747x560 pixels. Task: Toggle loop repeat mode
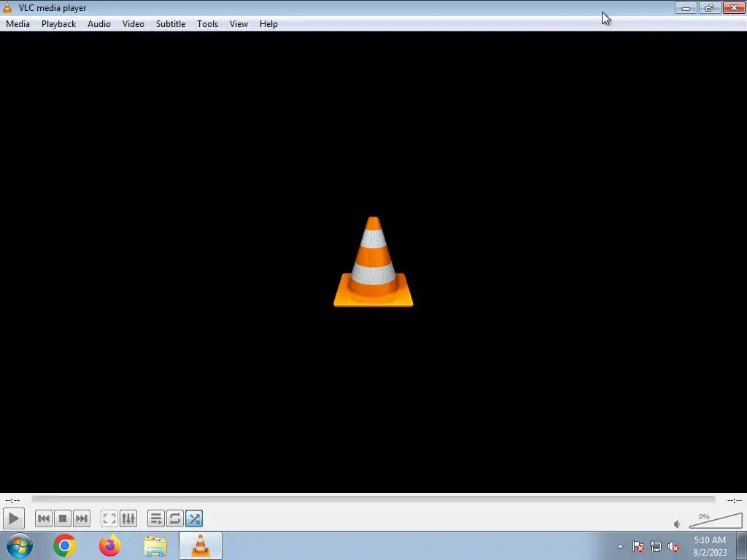(175, 518)
